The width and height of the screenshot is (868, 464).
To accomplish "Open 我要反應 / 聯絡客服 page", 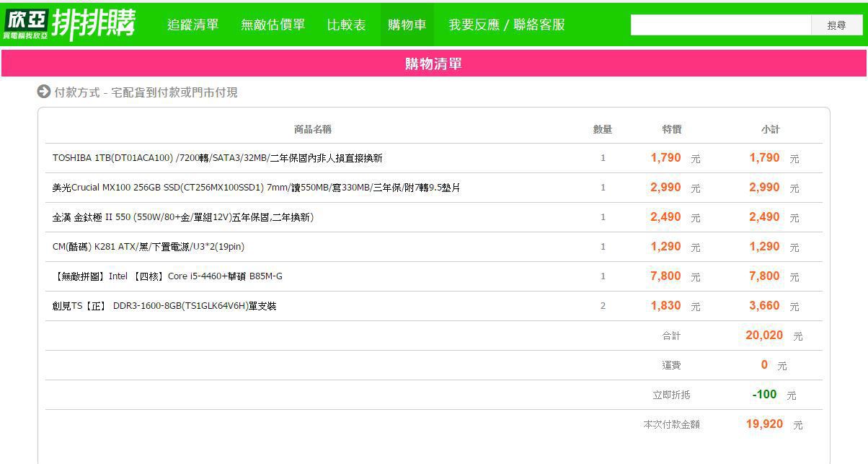I will [x=507, y=25].
